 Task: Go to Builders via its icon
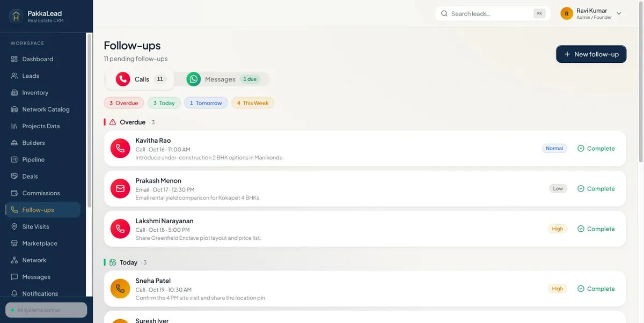click(x=14, y=143)
